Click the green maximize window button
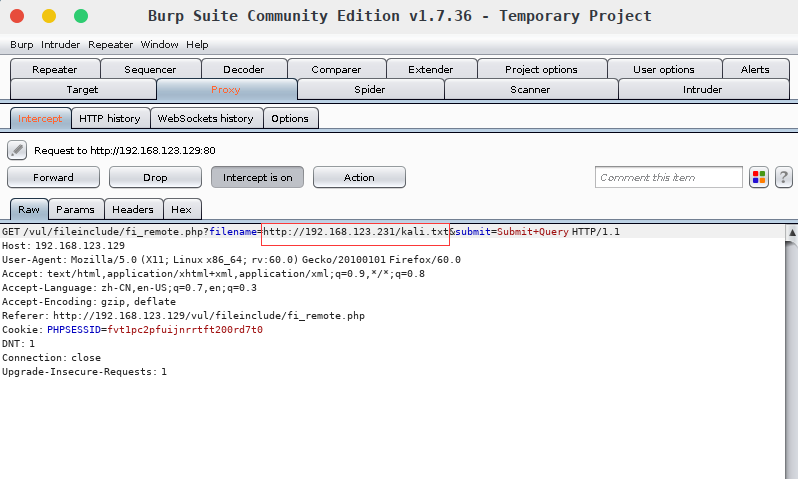This screenshot has height=479, width=798. tap(81, 16)
